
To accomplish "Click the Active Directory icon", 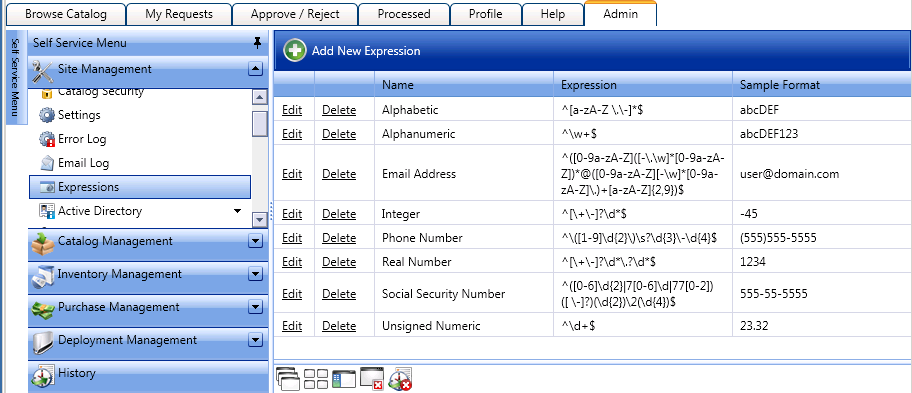I will (47, 210).
